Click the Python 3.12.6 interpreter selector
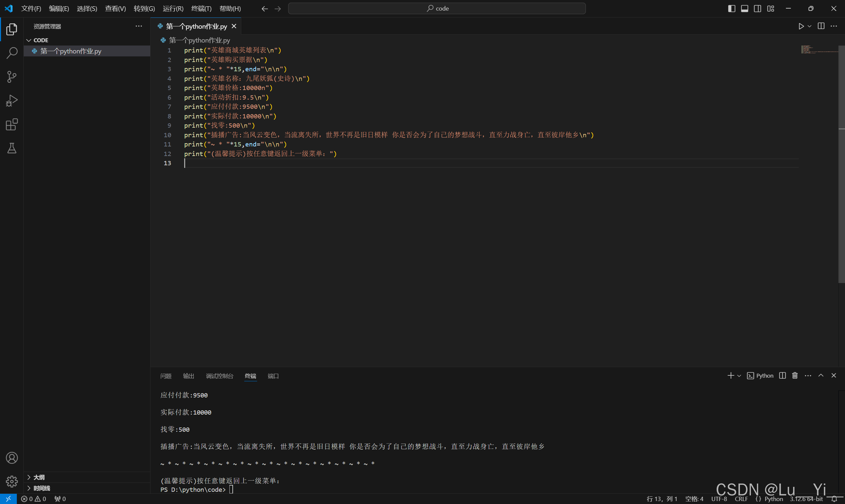Screen dimensions: 845x504 [806, 499]
